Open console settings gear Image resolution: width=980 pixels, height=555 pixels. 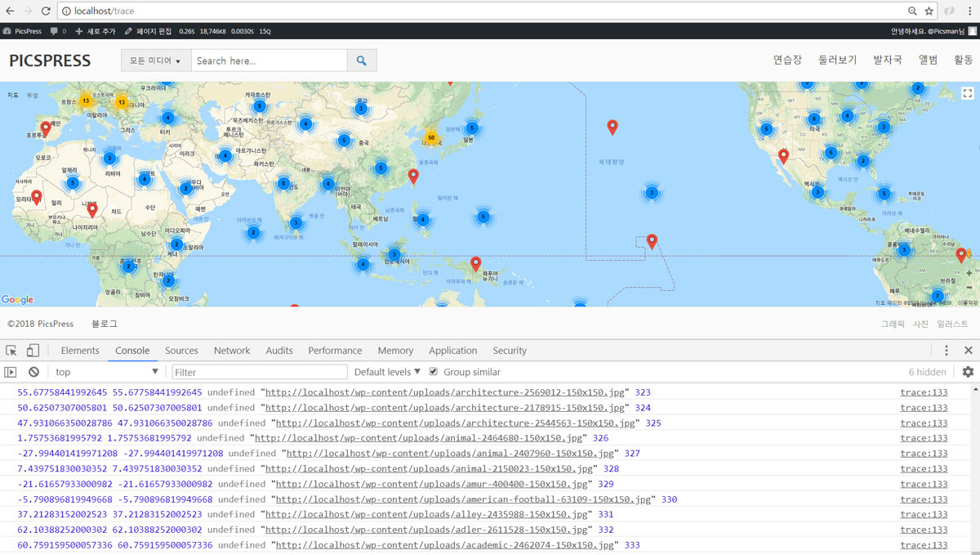(x=968, y=372)
